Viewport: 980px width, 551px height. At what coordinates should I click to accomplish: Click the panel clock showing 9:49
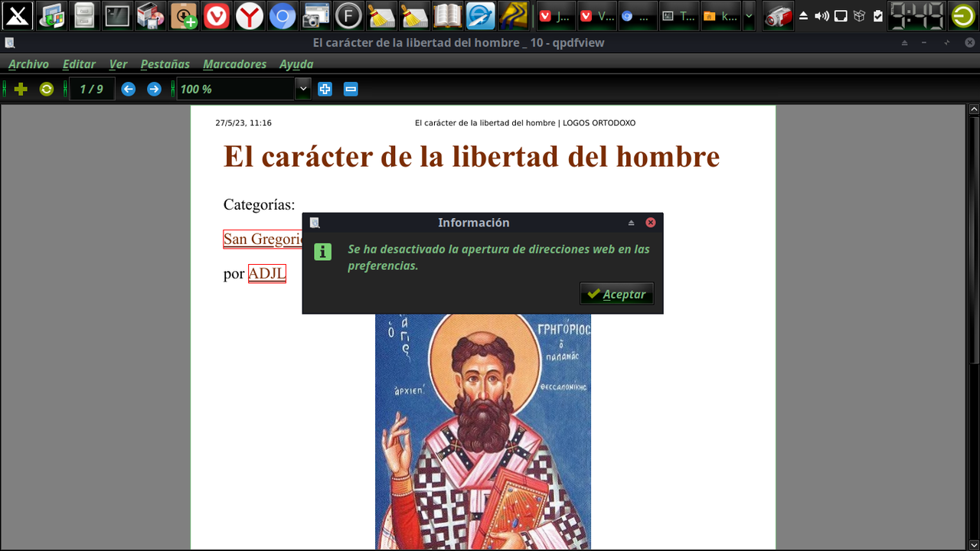[x=916, y=15]
